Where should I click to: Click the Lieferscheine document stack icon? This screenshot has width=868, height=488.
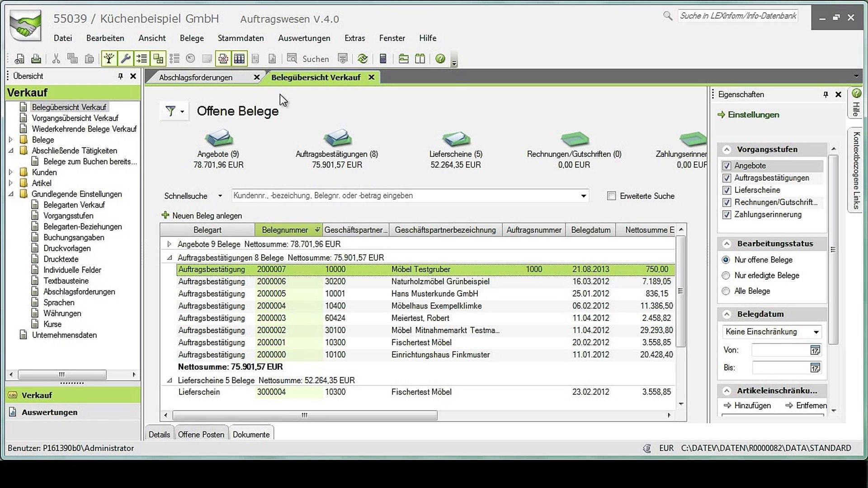click(456, 138)
